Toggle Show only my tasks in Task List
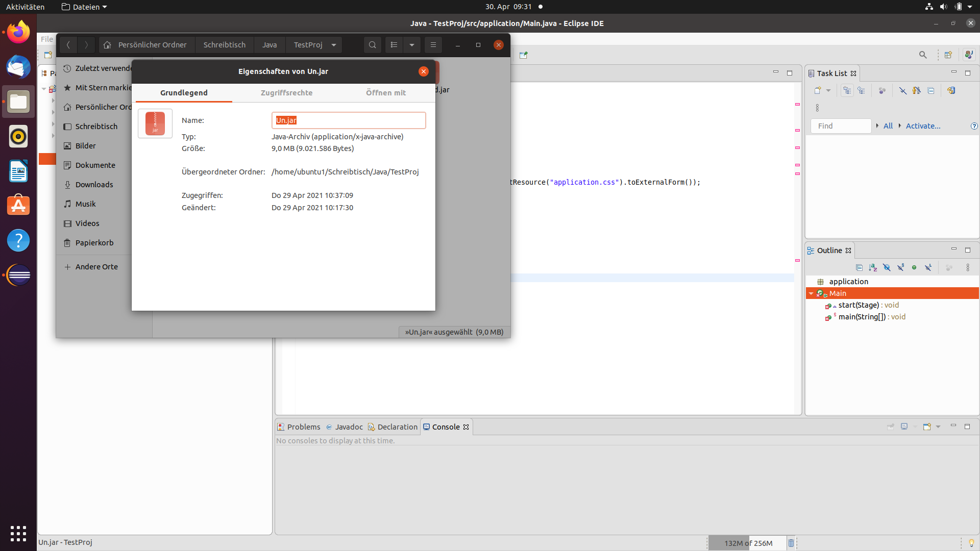The image size is (980, 551). coord(917,90)
